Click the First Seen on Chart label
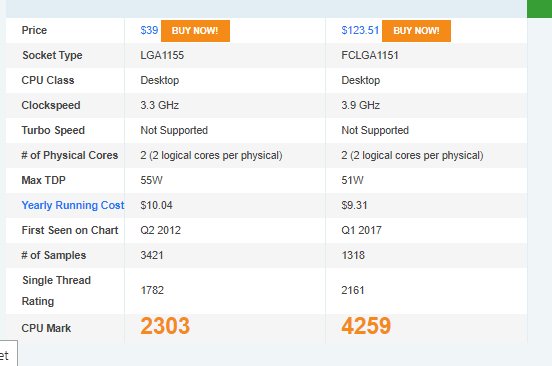The height and width of the screenshot is (366, 552). click(70, 230)
